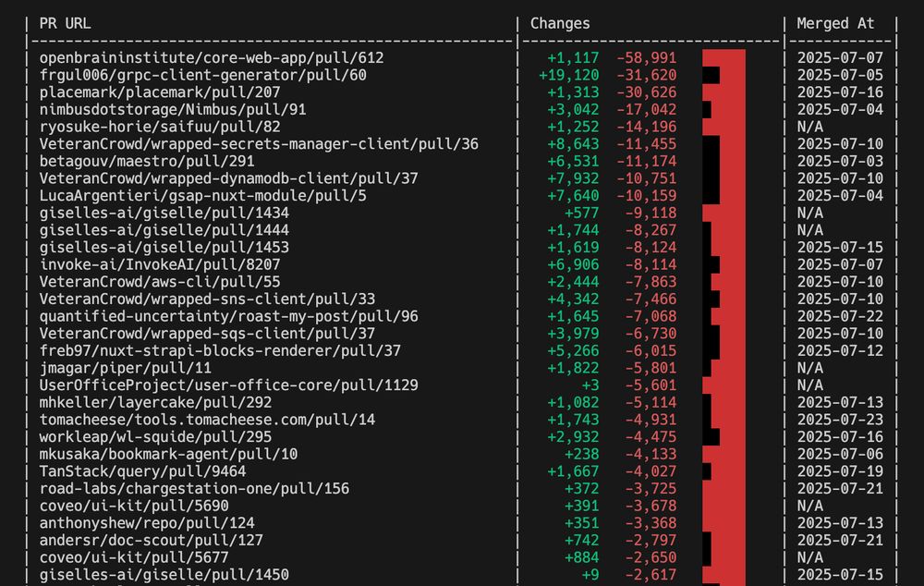Select giselles-ai/giselle/pull/1450 URL
The width and height of the screenshot is (924, 586).
click(164, 574)
